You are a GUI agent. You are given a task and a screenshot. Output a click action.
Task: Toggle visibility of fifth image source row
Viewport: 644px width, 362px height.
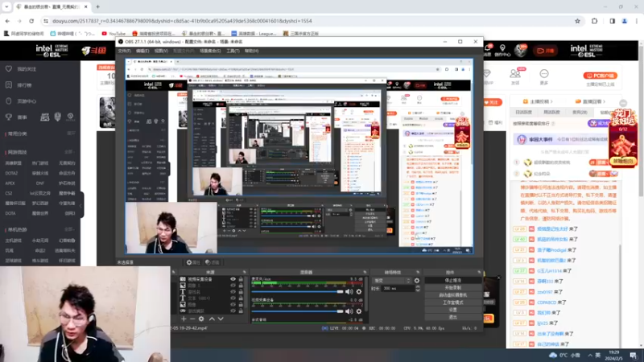click(x=233, y=305)
